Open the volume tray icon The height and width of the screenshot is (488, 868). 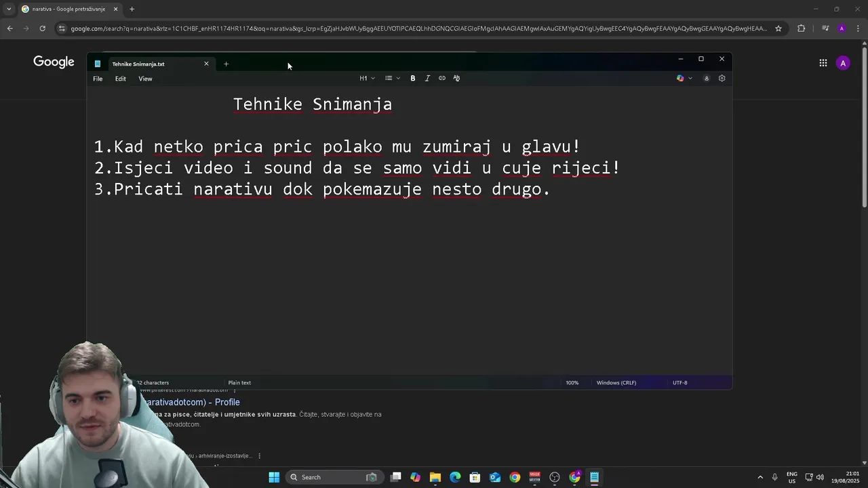point(820,477)
